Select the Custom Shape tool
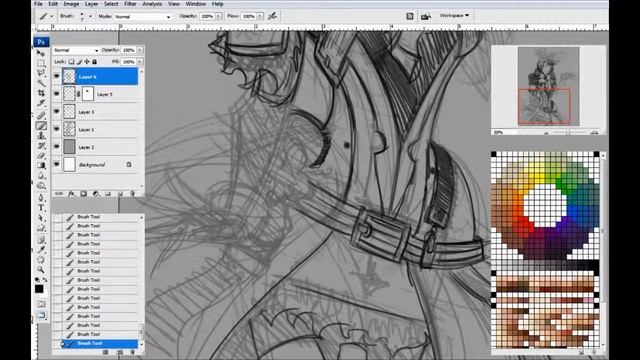The width and height of the screenshot is (640, 360). [x=41, y=228]
